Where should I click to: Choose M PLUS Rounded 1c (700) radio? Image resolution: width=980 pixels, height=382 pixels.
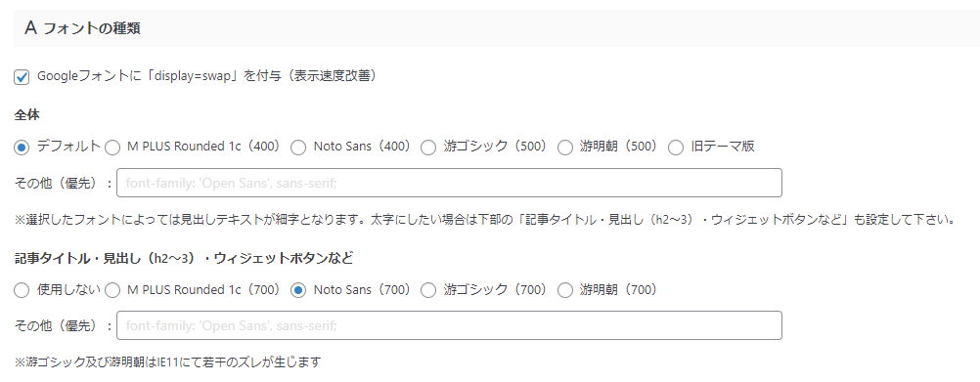pos(111,290)
